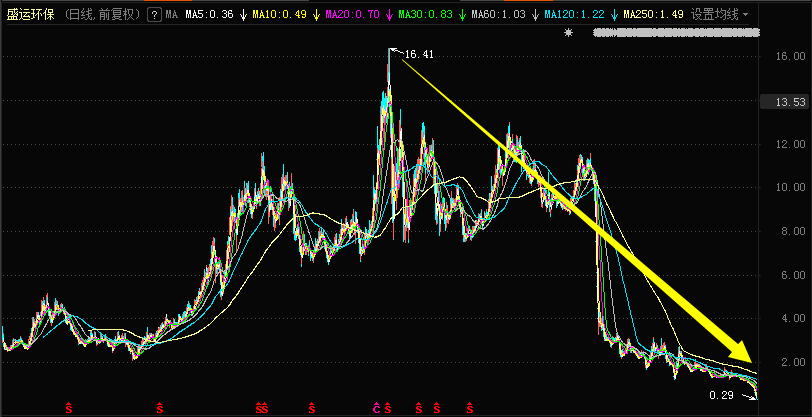Toggle the MA5:0.36 moving average label
The image size is (812, 417).
(208, 15)
